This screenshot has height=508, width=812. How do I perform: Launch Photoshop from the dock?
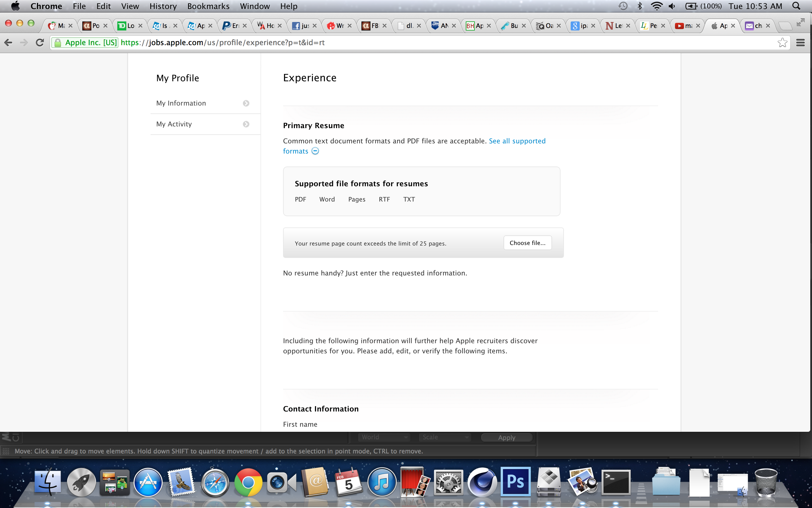point(516,481)
